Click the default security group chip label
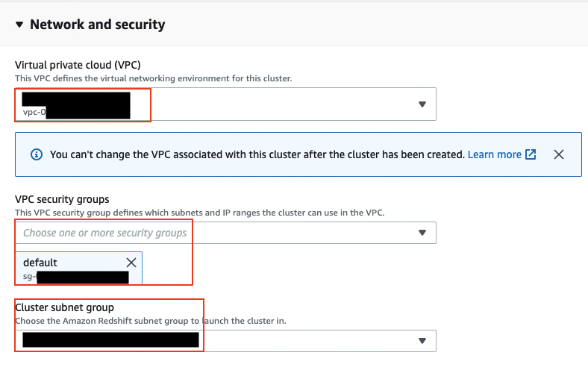The image size is (588, 370). pyautogui.click(x=40, y=263)
